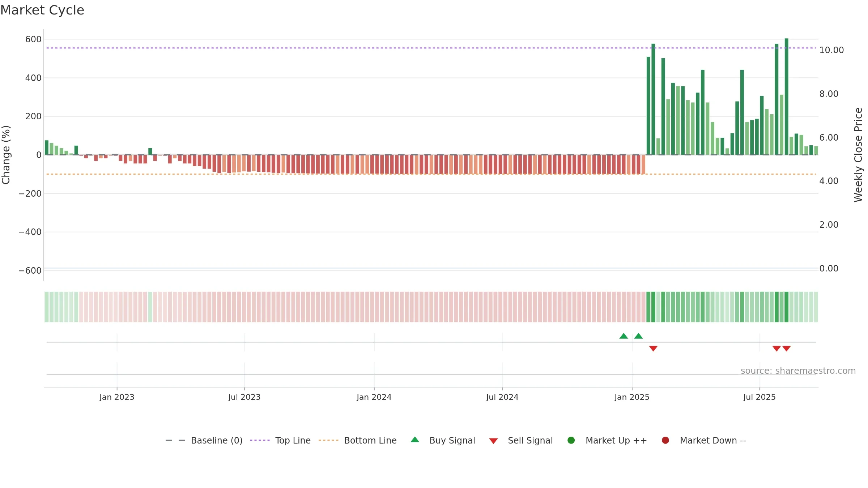This screenshot has width=868, height=488.
Task: Click the green Buy Signal legend triangle
Action: pyautogui.click(x=415, y=440)
